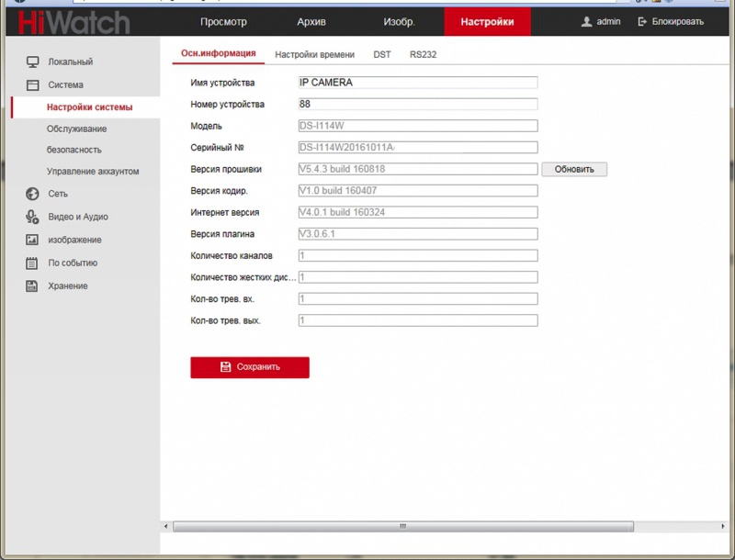The height and width of the screenshot is (560, 735).
Task: Click the Версия плагина field
Action: (x=418, y=234)
